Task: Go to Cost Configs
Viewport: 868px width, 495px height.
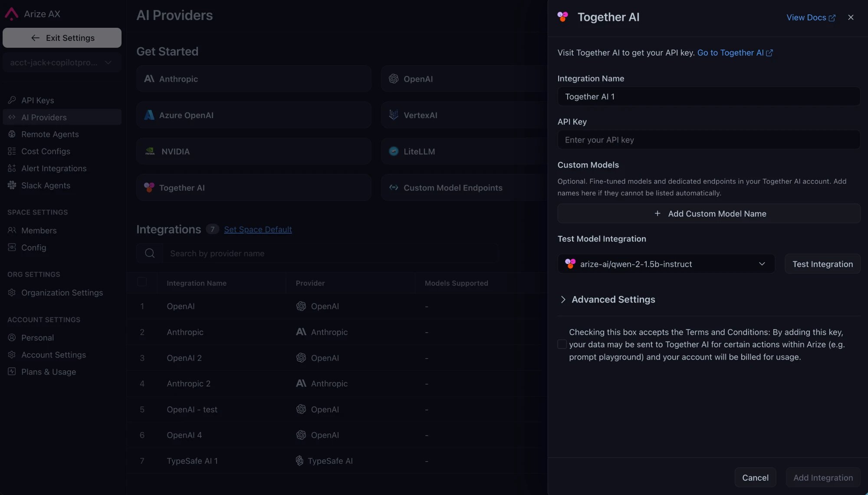Action: click(x=62, y=151)
